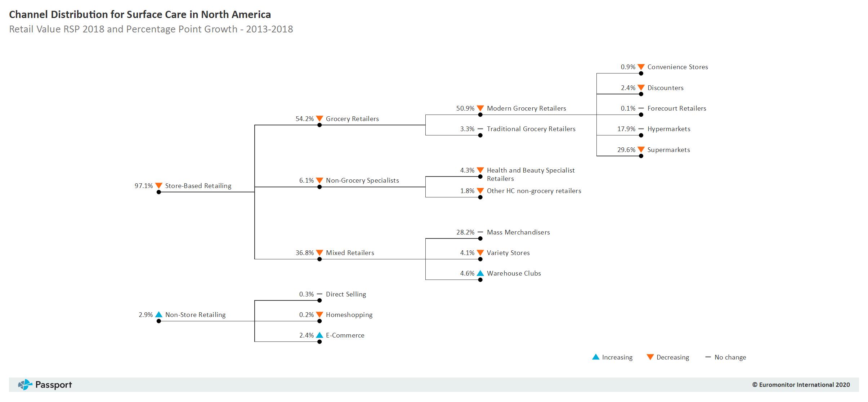The width and height of the screenshot is (868, 402).
Task: Click the Store-Based Retailing node dot
Action: pyautogui.click(x=159, y=192)
